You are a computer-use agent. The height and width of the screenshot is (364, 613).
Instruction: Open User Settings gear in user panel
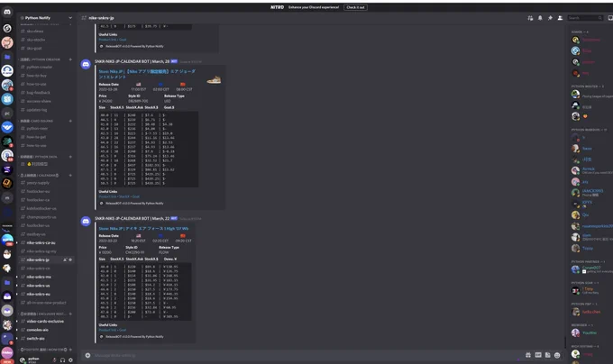click(x=70, y=359)
